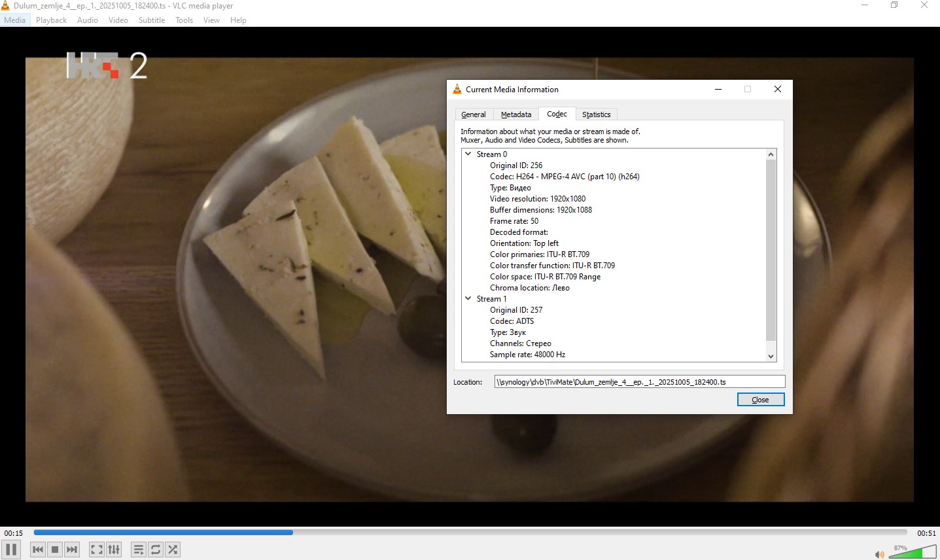Seek in the playback progress bar

[470, 533]
